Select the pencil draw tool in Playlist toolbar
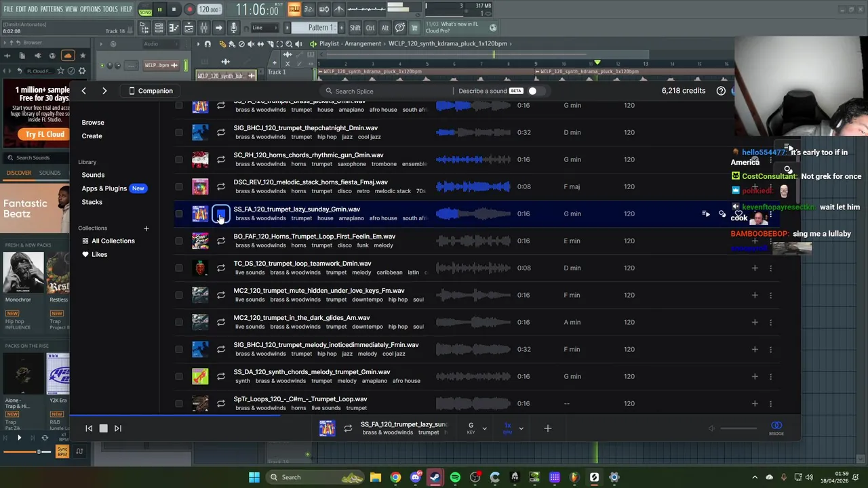Screen dimensions: 868x488 (222, 43)
